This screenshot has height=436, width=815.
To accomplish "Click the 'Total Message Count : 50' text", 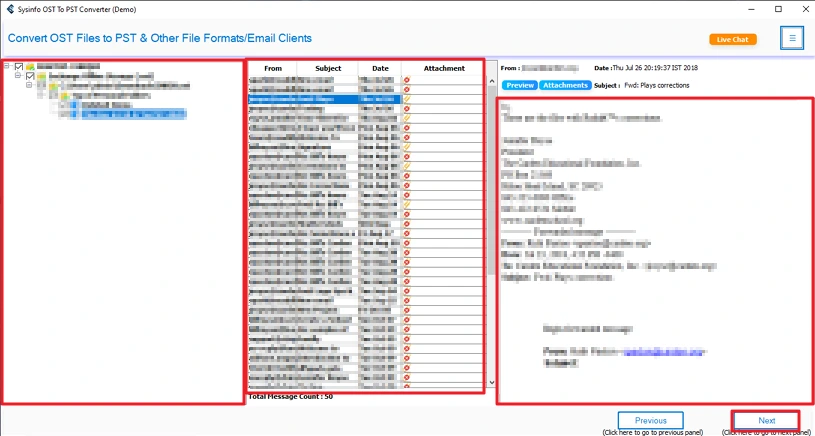I will (291, 397).
